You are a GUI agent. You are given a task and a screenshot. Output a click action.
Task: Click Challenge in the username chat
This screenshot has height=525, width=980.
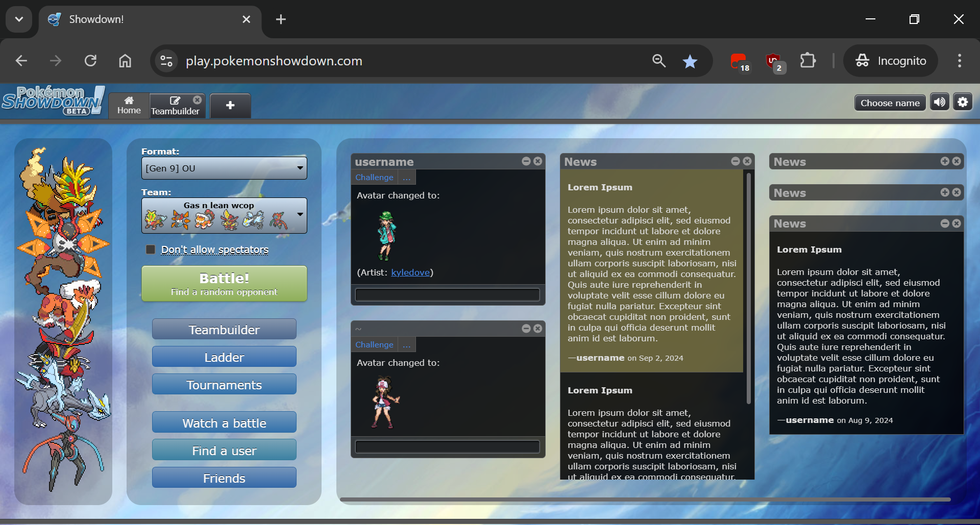(x=374, y=178)
